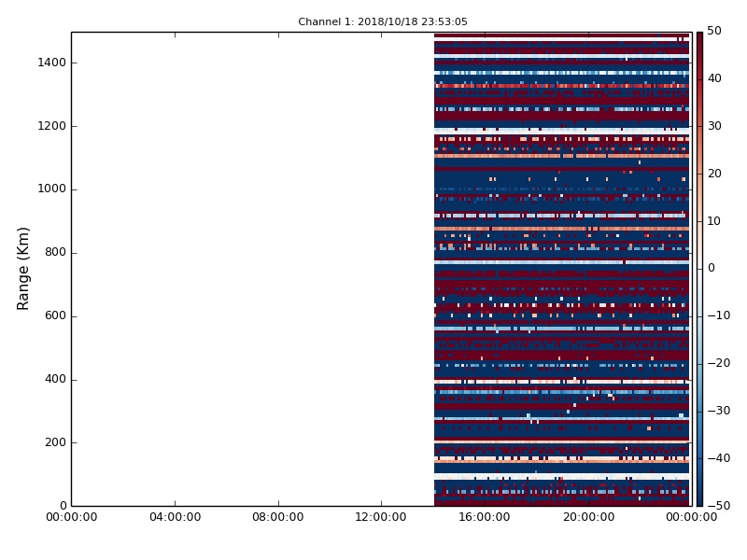Click the plot title "Channel 1: 2018/10/18 23:53:05"
The width and height of the screenshot is (747, 560).
383,21
